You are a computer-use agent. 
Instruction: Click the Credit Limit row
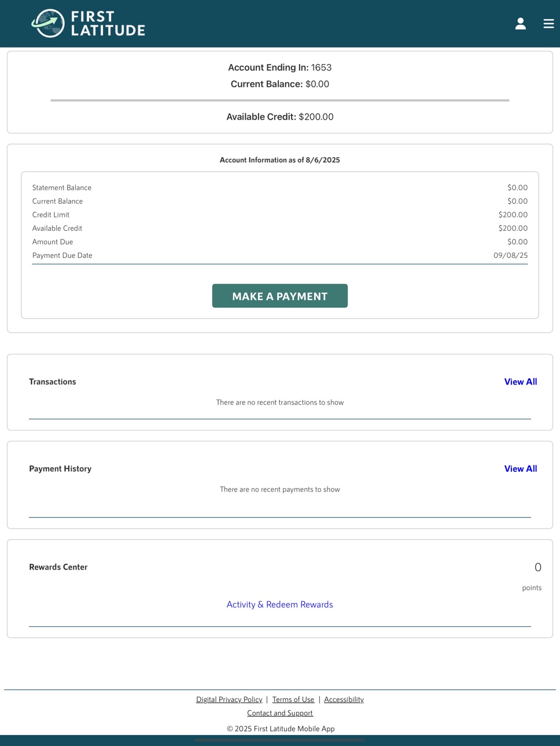(x=280, y=215)
